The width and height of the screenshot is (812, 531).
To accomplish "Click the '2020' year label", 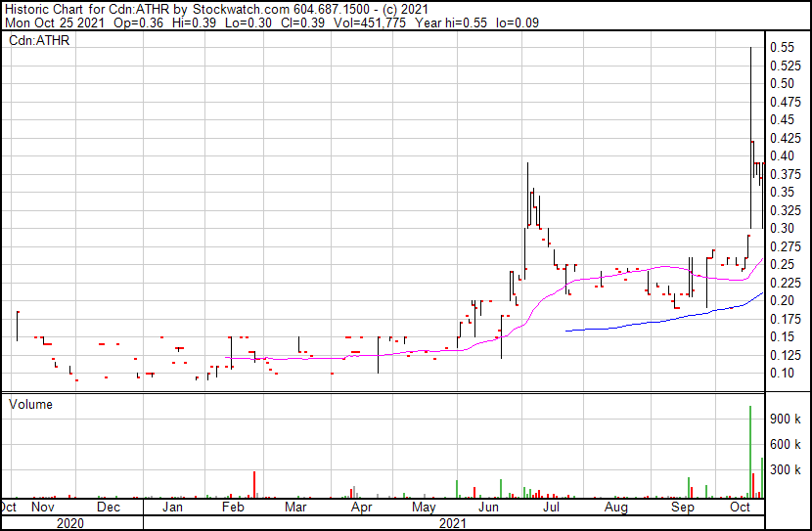I will pyautogui.click(x=69, y=523).
